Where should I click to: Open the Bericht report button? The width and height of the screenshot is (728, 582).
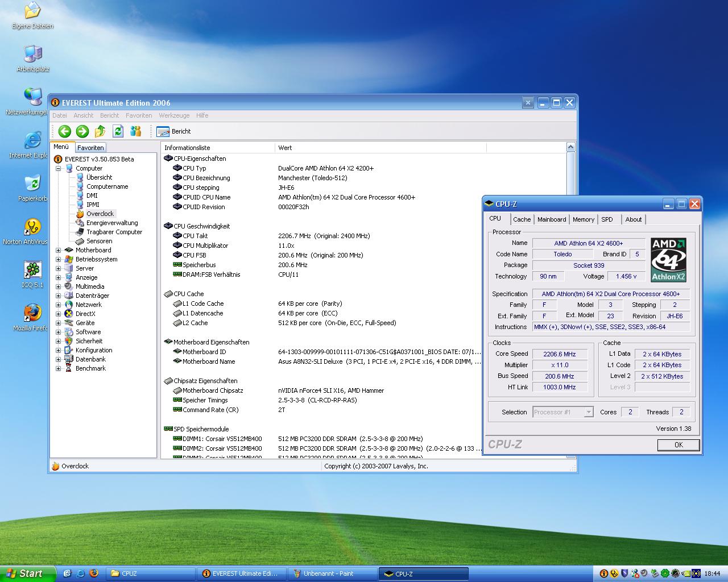click(x=174, y=131)
